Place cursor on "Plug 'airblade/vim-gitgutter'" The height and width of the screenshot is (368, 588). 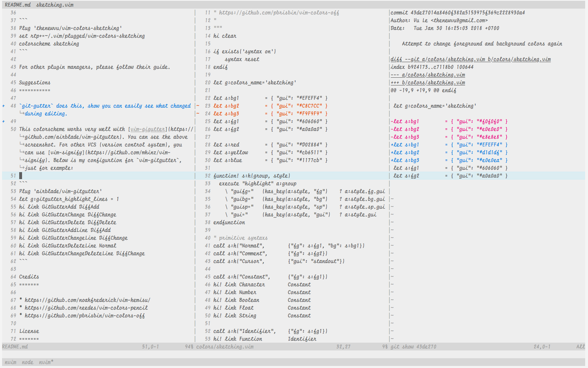pos(60,191)
